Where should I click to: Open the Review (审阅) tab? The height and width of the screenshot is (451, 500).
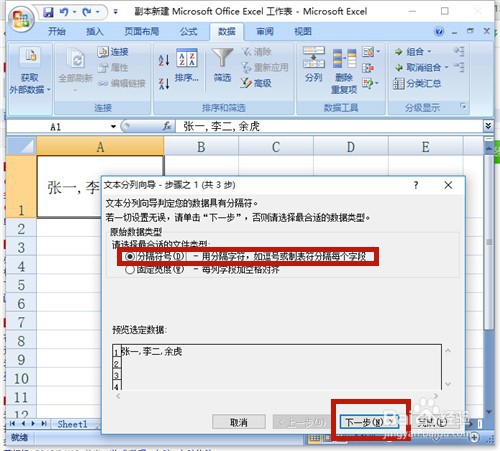(265, 32)
